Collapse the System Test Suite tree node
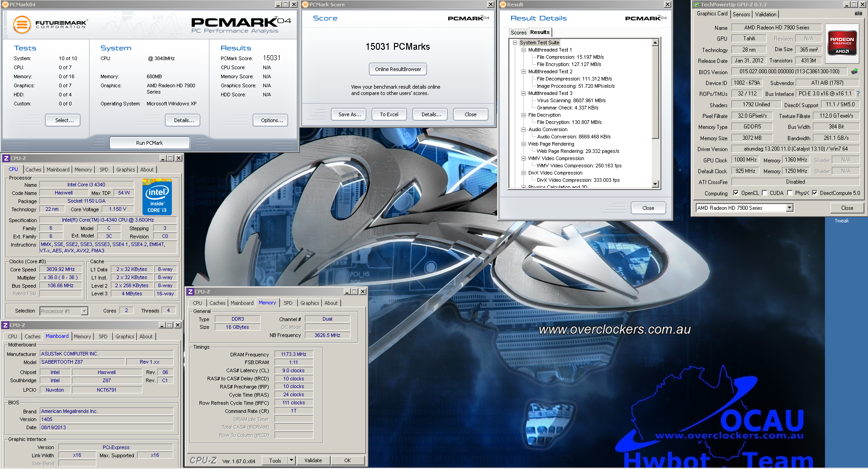Image resolution: width=868 pixels, height=469 pixels. 515,43
